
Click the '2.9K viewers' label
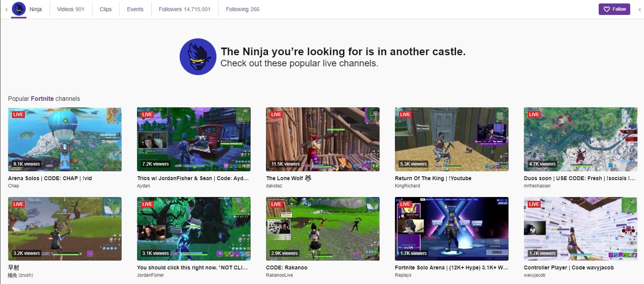point(284,253)
